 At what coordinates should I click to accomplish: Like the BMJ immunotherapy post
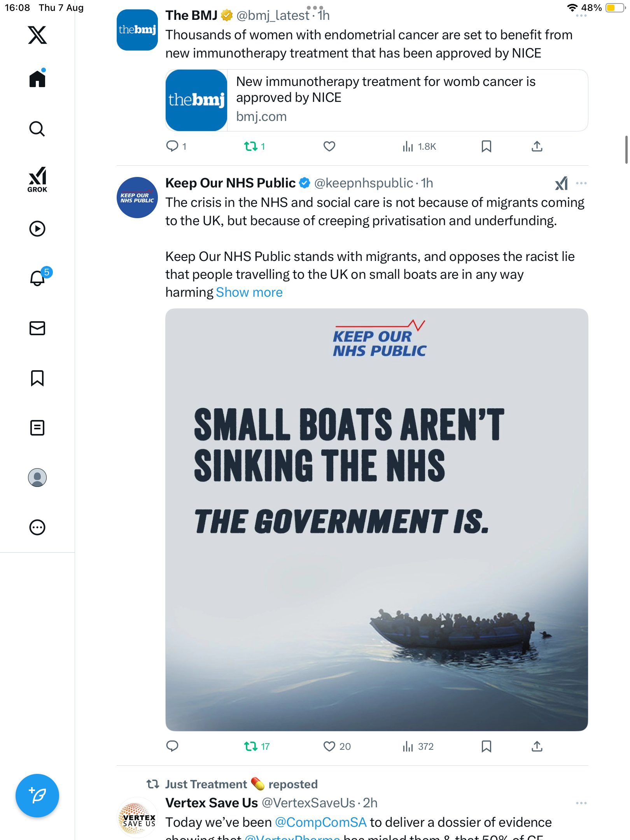[329, 146]
